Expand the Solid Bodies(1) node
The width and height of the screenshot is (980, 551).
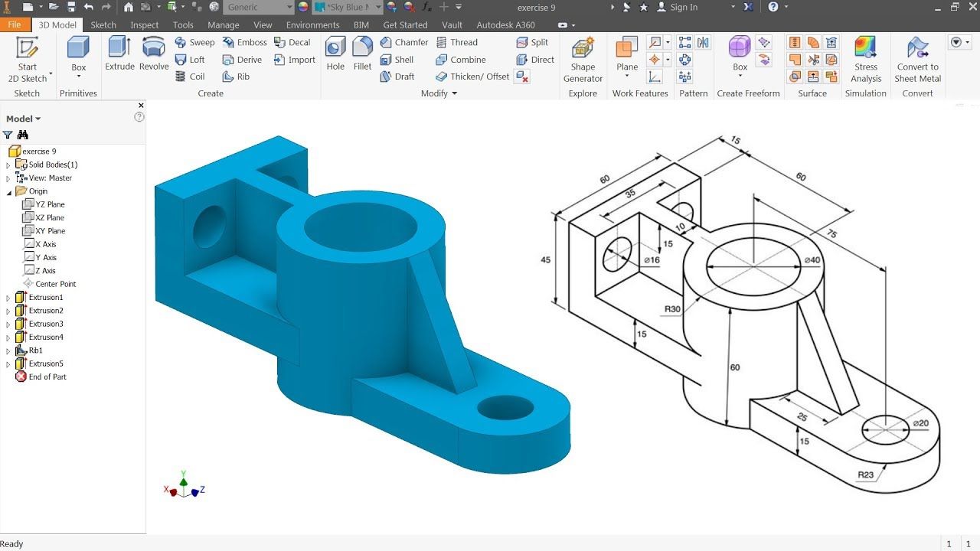click(x=8, y=165)
